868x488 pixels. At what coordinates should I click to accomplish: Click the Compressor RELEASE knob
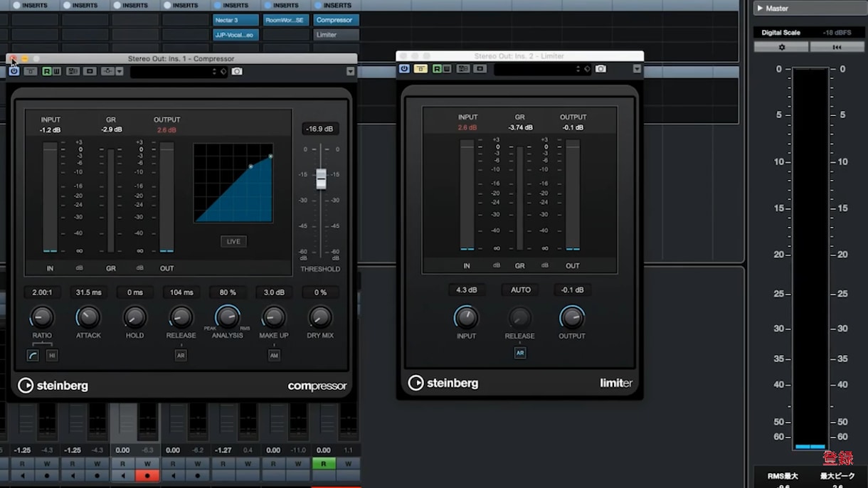[181, 317]
